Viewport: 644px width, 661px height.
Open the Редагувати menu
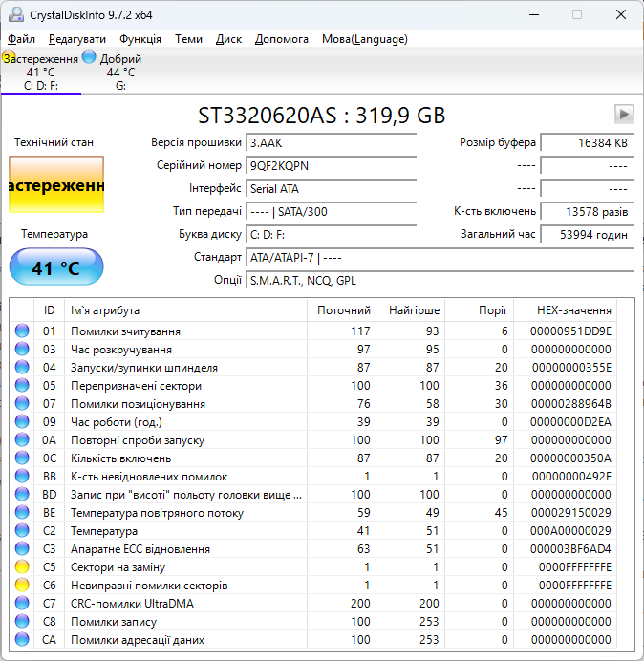point(77,39)
